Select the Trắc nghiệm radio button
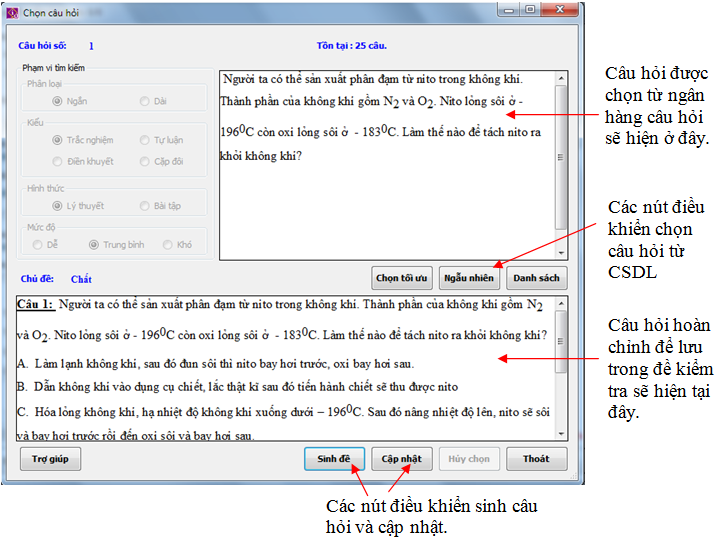 click(57, 141)
